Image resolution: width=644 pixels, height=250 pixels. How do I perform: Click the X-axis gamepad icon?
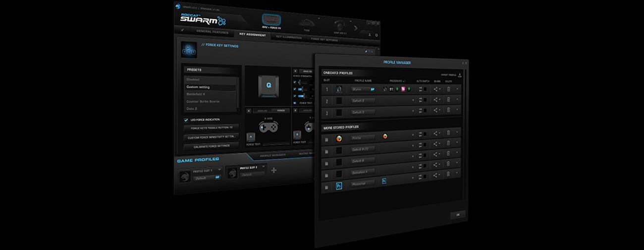pos(268,127)
